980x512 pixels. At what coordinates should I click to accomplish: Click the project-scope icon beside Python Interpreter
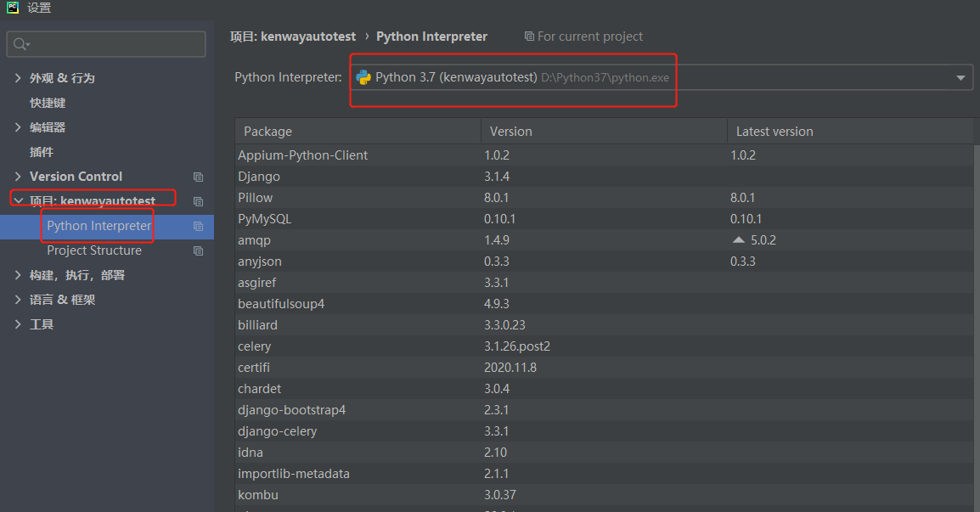[x=198, y=227]
